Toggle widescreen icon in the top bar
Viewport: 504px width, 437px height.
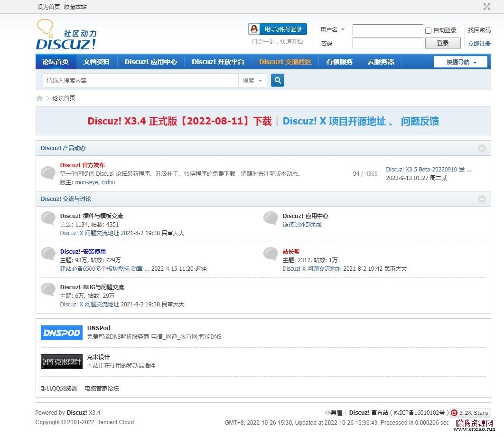coord(486,7)
